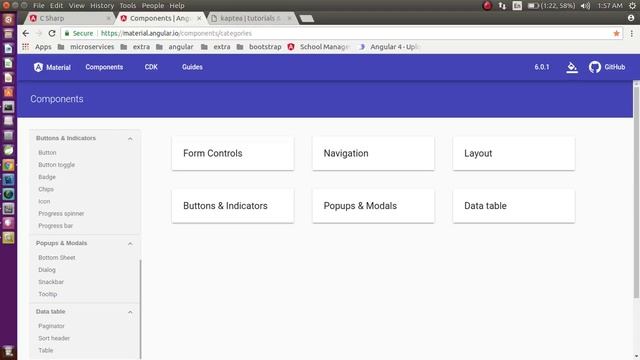The image size is (640, 360).
Task: Open the File menu
Action: coord(39,6)
